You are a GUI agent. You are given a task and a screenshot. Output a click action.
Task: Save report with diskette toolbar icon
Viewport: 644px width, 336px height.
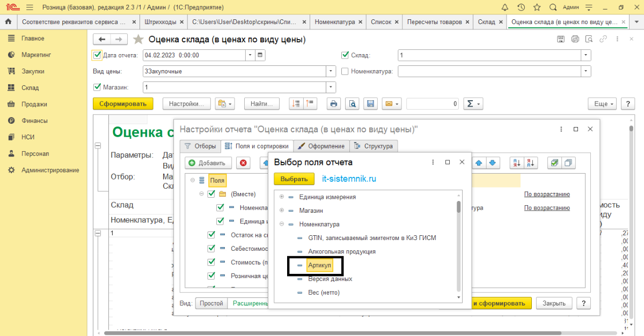coord(370,104)
